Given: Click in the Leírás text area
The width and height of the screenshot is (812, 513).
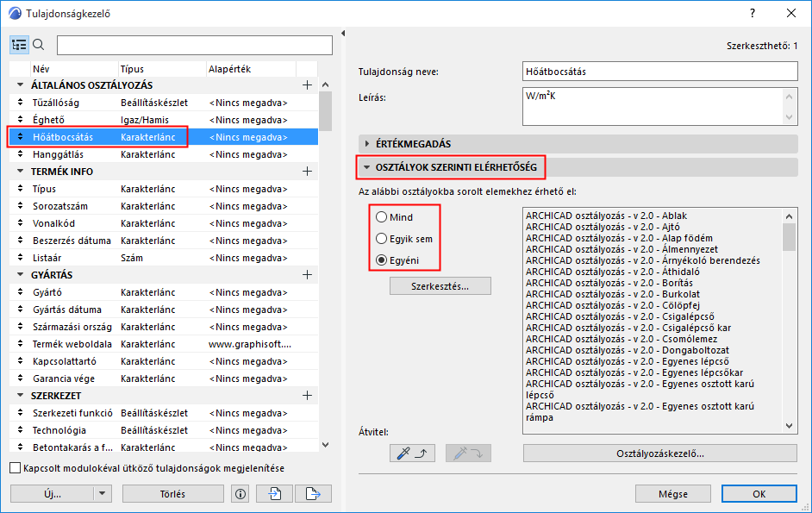Looking at the screenshot, I should coord(653,106).
